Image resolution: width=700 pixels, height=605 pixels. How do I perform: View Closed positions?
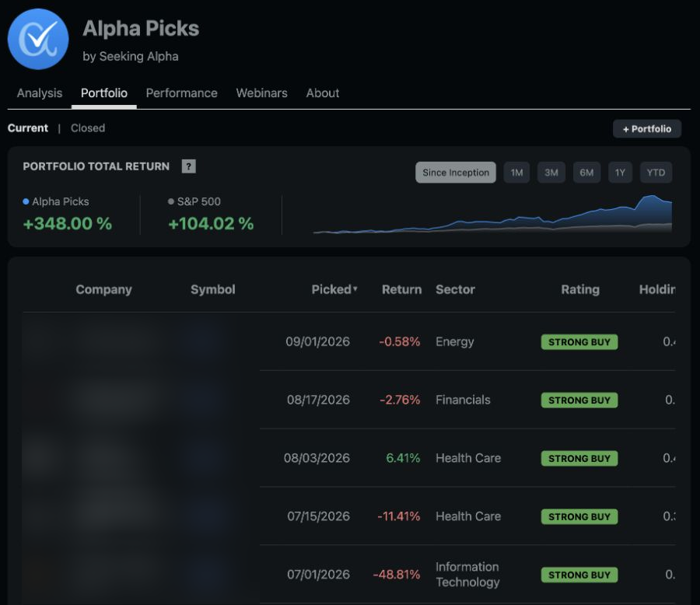[x=88, y=128]
